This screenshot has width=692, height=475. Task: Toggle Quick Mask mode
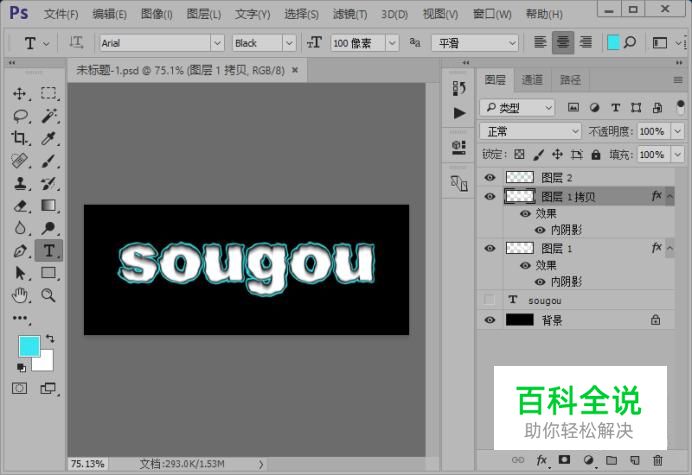click(19, 388)
